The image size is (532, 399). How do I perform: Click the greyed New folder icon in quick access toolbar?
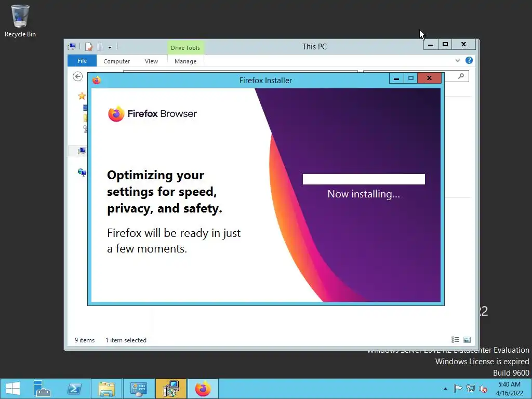click(100, 46)
